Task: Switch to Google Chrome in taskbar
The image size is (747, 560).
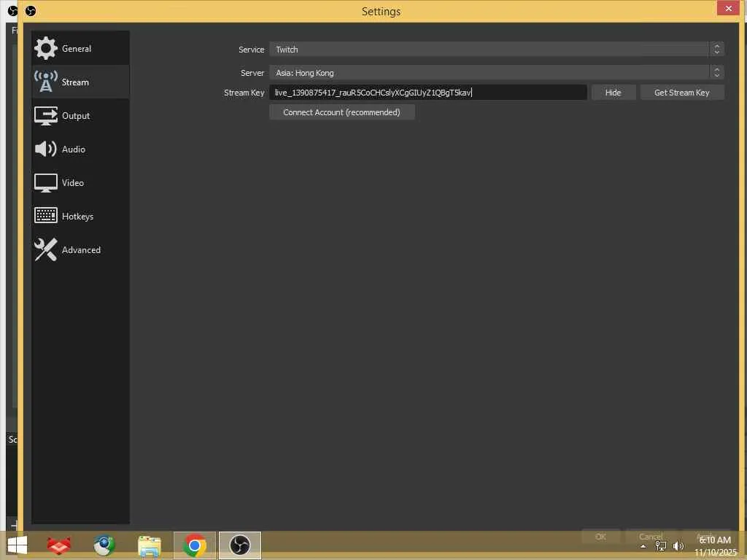Action: (x=194, y=545)
